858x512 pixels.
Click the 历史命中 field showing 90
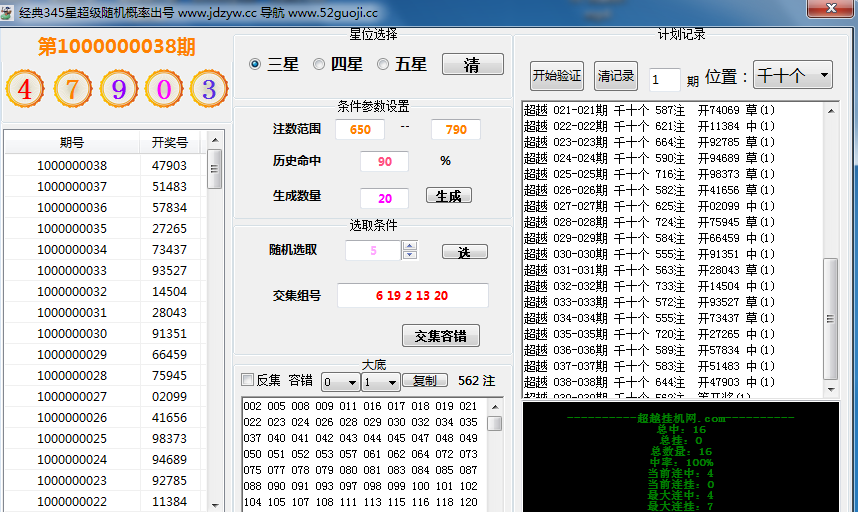click(384, 161)
